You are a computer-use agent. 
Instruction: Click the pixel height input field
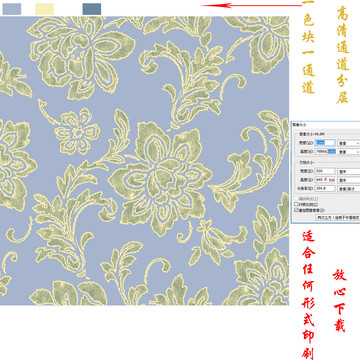coord(325,151)
